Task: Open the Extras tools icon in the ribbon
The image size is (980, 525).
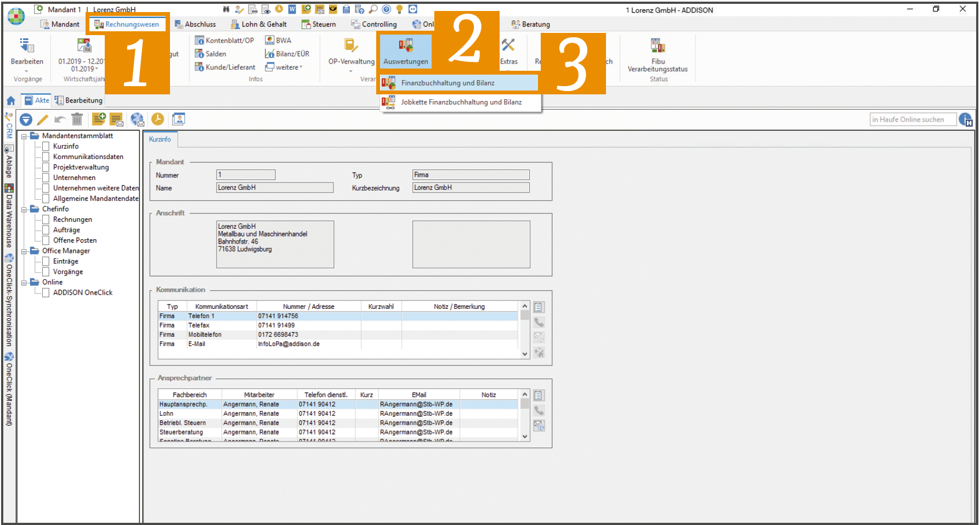Action: coord(508,46)
